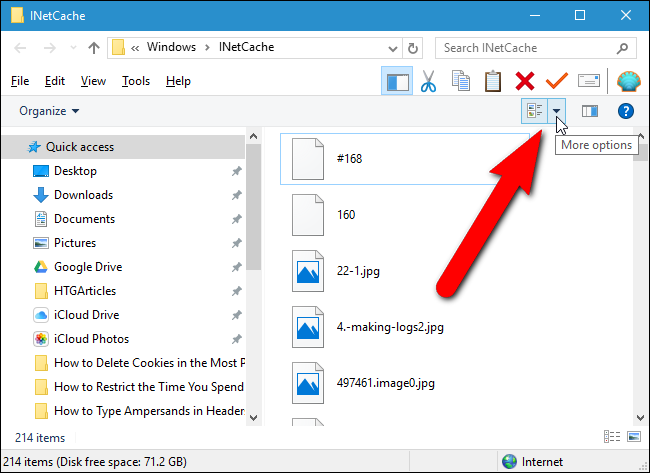Click the Internet zone globe icon
This screenshot has height=473, width=650.
(x=509, y=461)
